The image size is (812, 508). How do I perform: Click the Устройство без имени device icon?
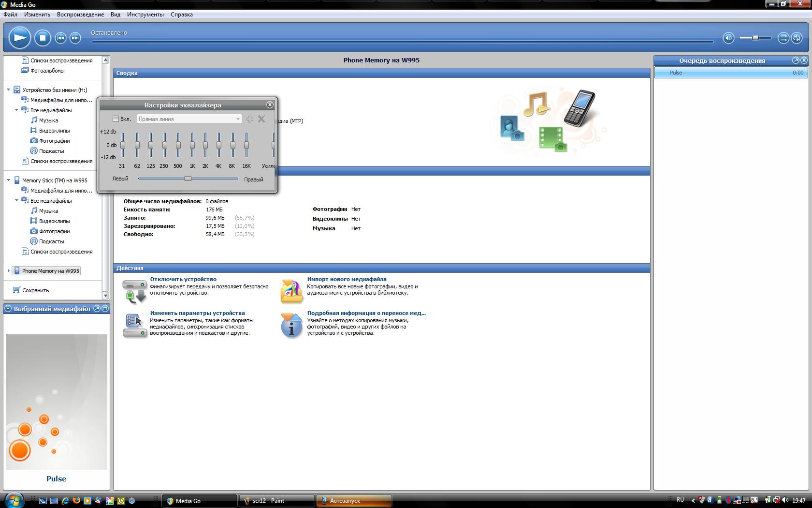click(16, 90)
